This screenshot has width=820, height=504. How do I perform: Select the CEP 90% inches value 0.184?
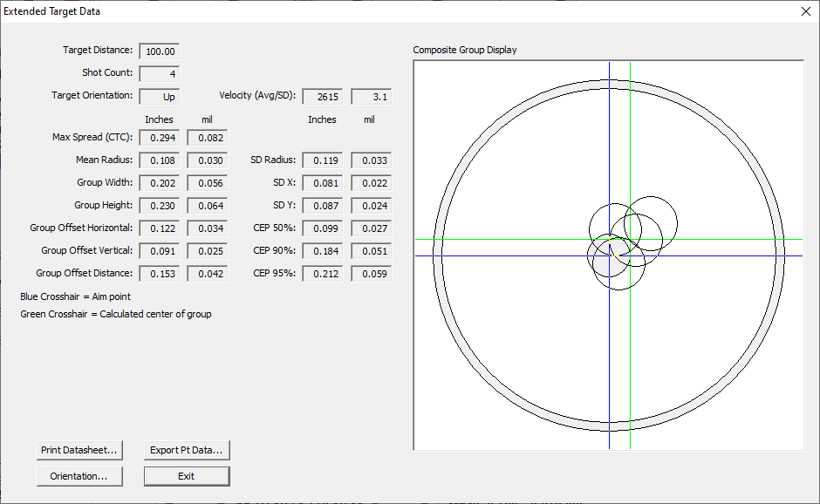coord(323,251)
